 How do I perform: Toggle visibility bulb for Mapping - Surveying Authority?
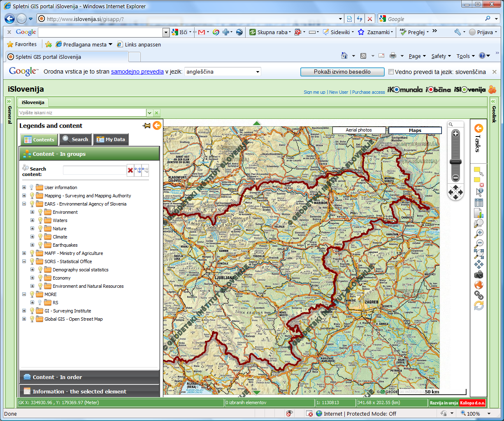click(x=32, y=196)
